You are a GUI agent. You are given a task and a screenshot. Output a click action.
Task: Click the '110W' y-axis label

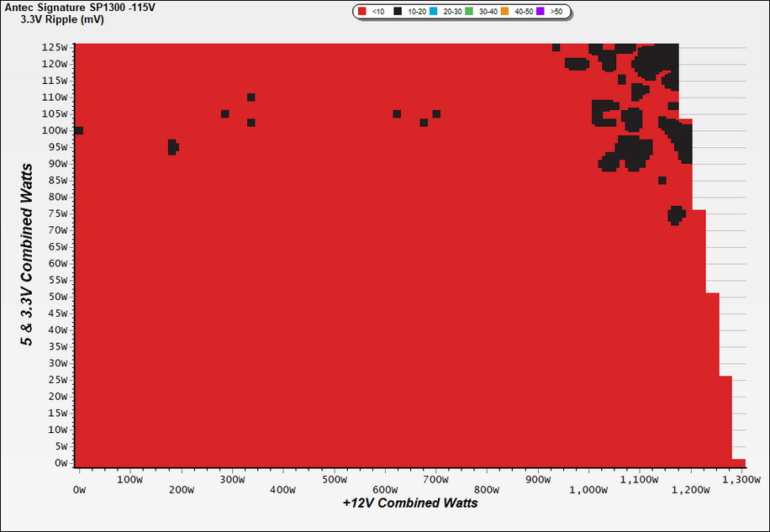click(x=55, y=97)
